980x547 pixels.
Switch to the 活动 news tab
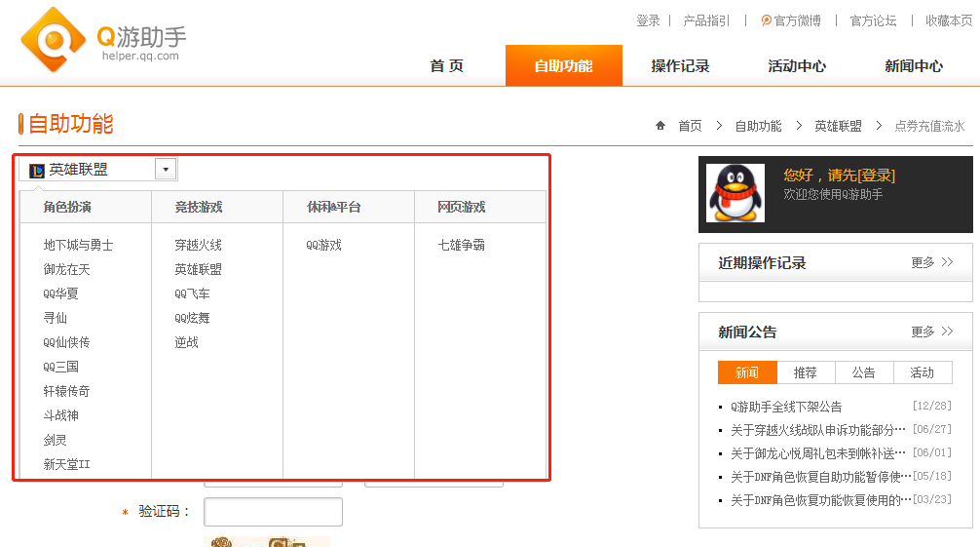click(922, 372)
